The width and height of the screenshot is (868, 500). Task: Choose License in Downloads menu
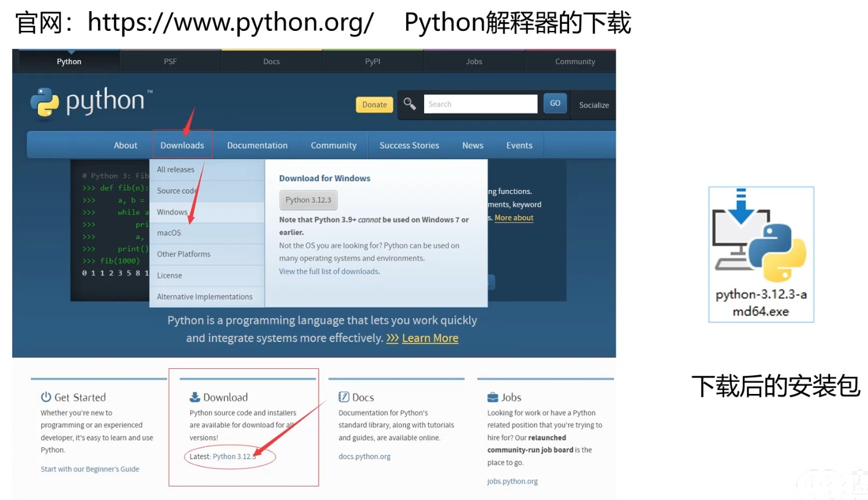click(x=207, y=276)
